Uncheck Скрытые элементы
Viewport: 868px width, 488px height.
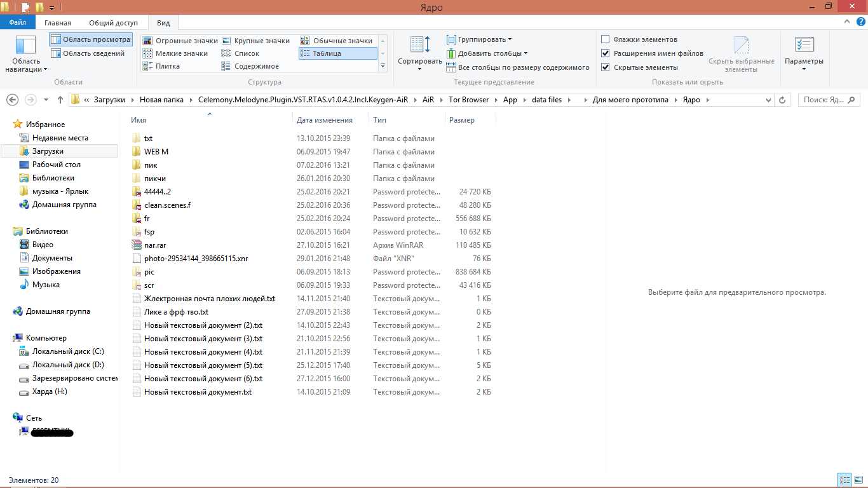click(x=606, y=67)
